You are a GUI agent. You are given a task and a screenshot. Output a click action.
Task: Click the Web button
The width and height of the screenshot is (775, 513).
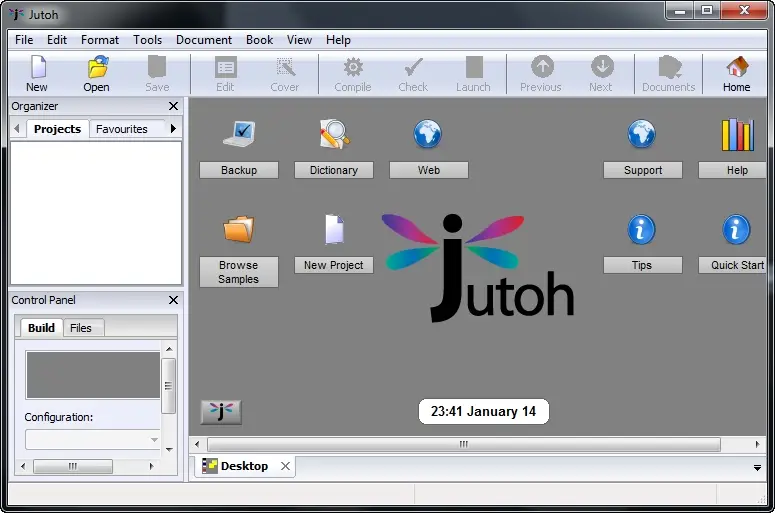(429, 170)
